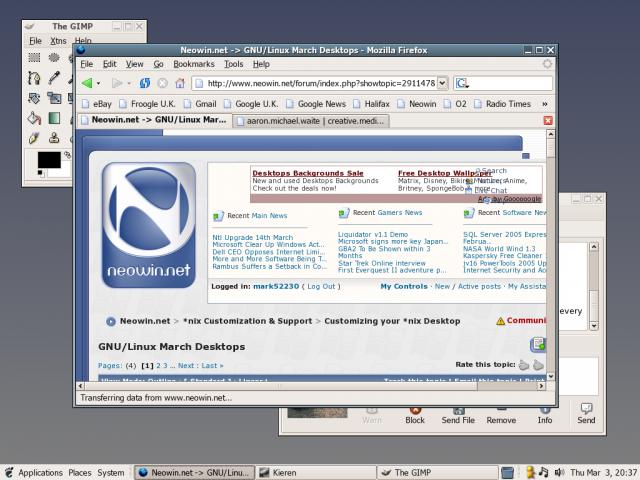Click the Firefox throbber activity icon
640x480 pixels.
[547, 64]
